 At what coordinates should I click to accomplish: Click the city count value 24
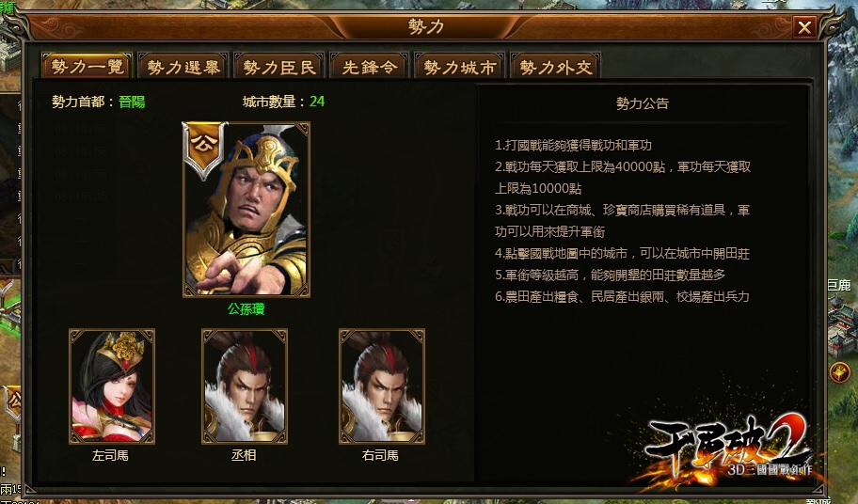pos(317,102)
